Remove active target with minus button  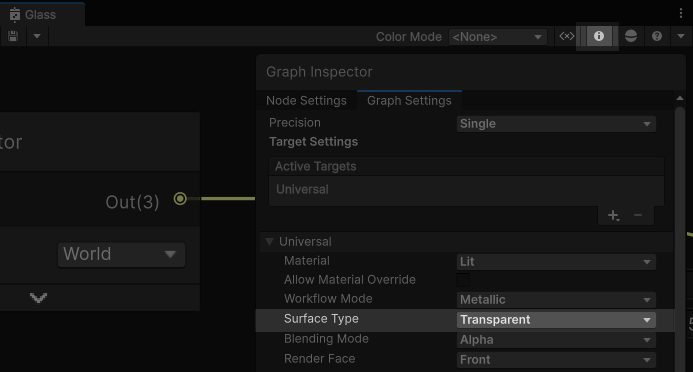point(637,216)
